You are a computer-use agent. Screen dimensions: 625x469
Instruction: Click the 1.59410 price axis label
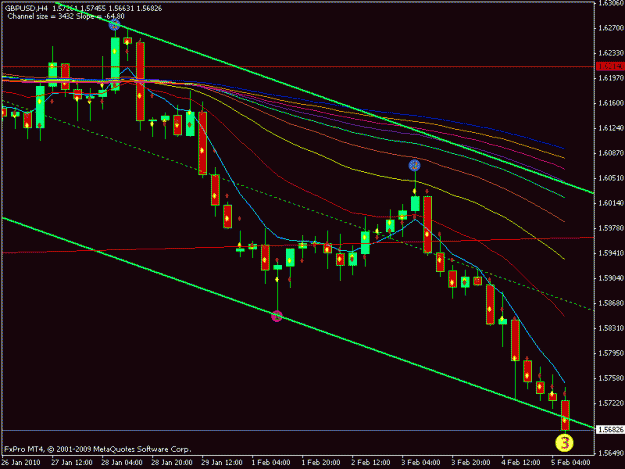[611, 253]
